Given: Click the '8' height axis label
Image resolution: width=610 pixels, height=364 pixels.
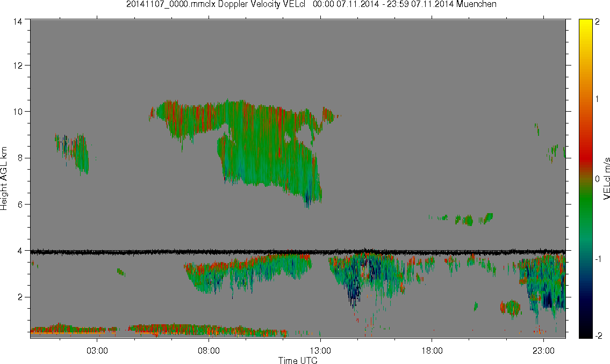Looking at the screenshot, I should click(x=20, y=158).
